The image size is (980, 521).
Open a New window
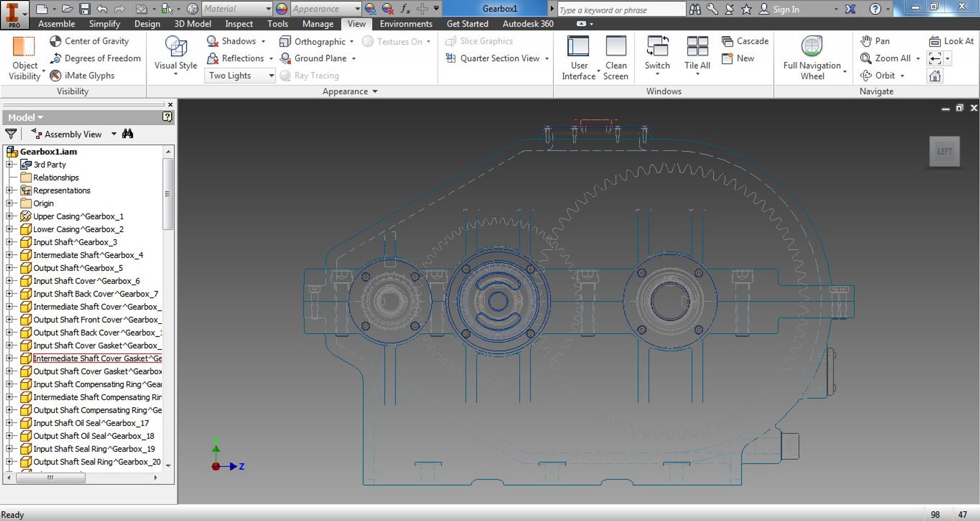coord(738,59)
